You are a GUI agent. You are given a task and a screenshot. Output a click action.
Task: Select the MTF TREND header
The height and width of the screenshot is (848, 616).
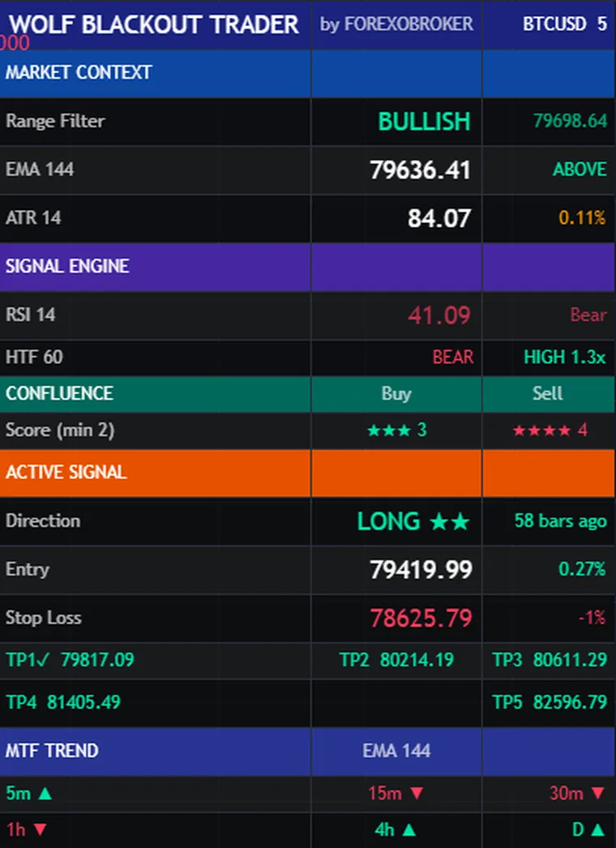pyautogui.click(x=156, y=752)
